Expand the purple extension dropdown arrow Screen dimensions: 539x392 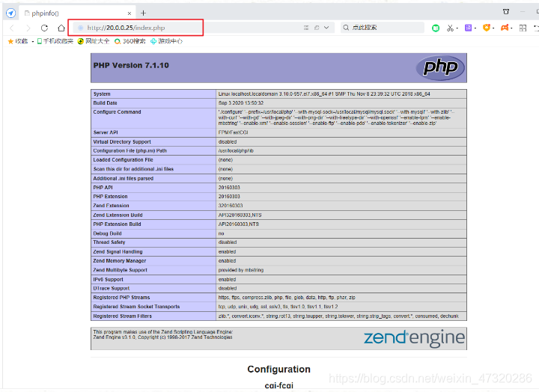point(475,28)
